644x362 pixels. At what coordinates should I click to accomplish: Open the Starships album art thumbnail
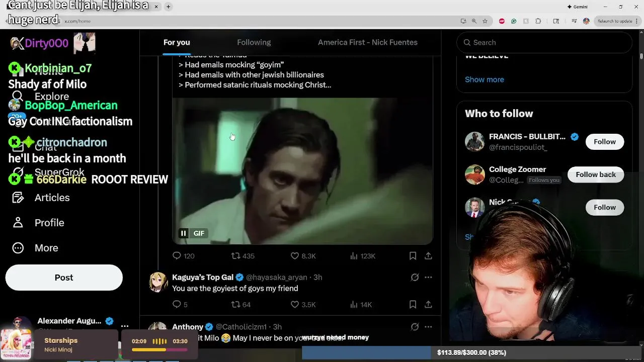16,344
